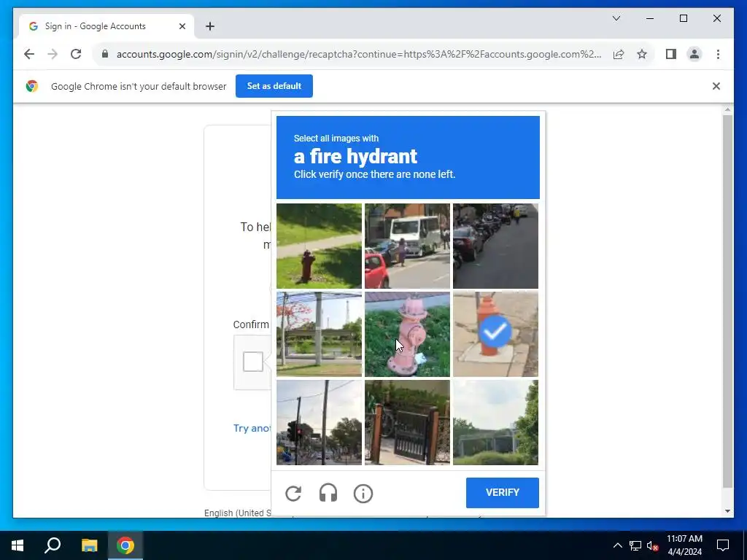This screenshot has width=747, height=560.
Task: Select the black iron gate tile
Action: (x=407, y=422)
